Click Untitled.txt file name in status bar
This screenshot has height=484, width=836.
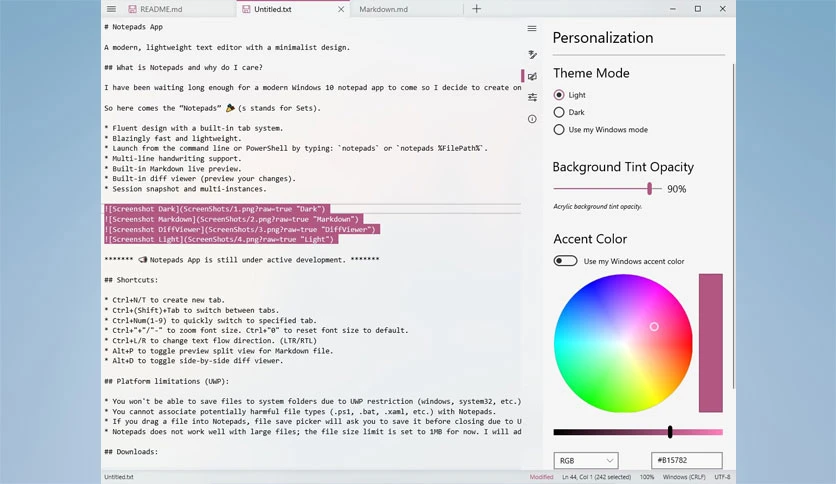[x=119, y=477]
